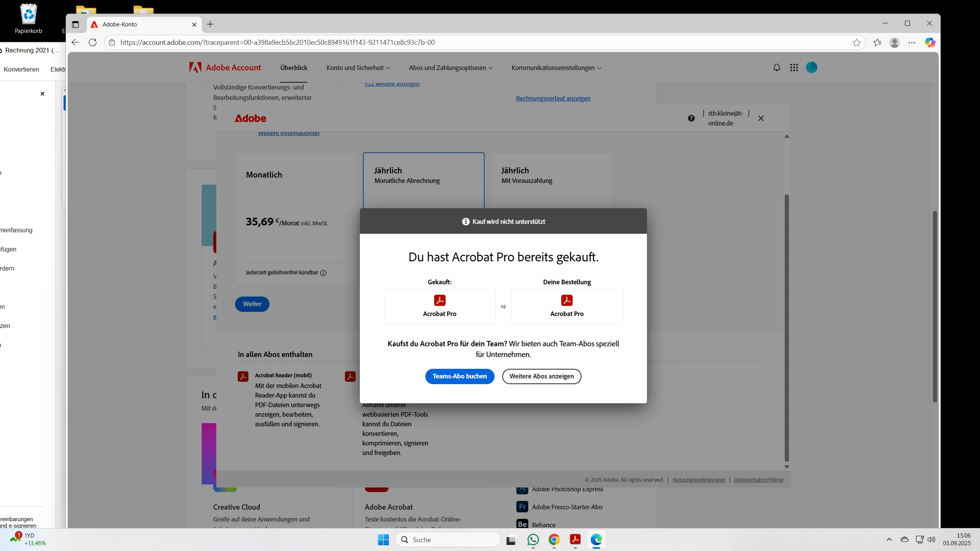980x551 pixels.
Task: Expand Kommunikationseinstellungen dropdown
Action: tap(556, 68)
